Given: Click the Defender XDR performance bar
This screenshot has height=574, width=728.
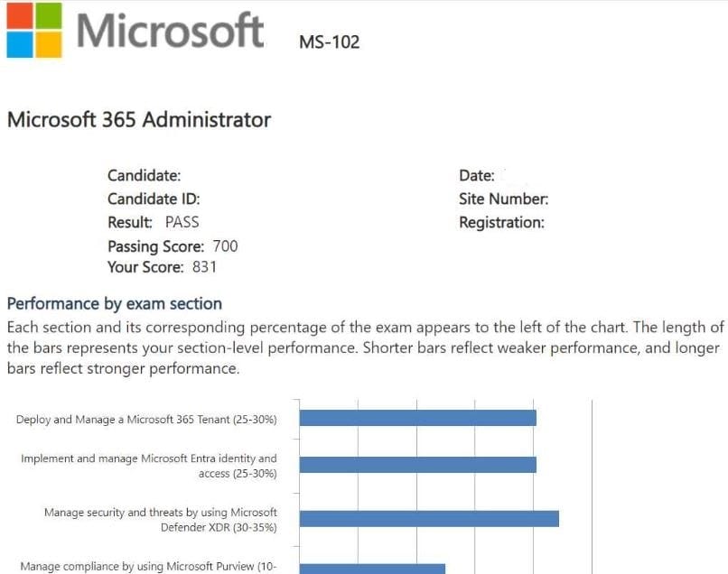Looking at the screenshot, I should coord(429,518).
